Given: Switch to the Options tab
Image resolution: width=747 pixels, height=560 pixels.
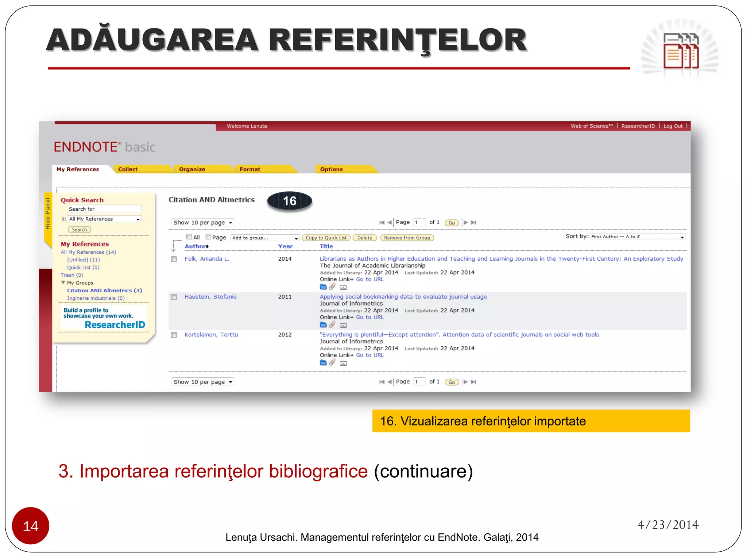Looking at the screenshot, I should coord(331,169).
